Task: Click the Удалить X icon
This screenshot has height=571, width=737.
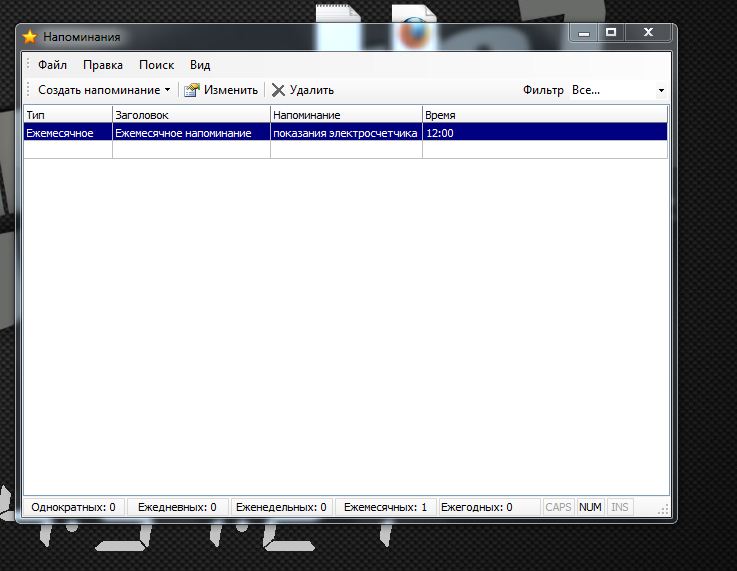Action: point(278,90)
